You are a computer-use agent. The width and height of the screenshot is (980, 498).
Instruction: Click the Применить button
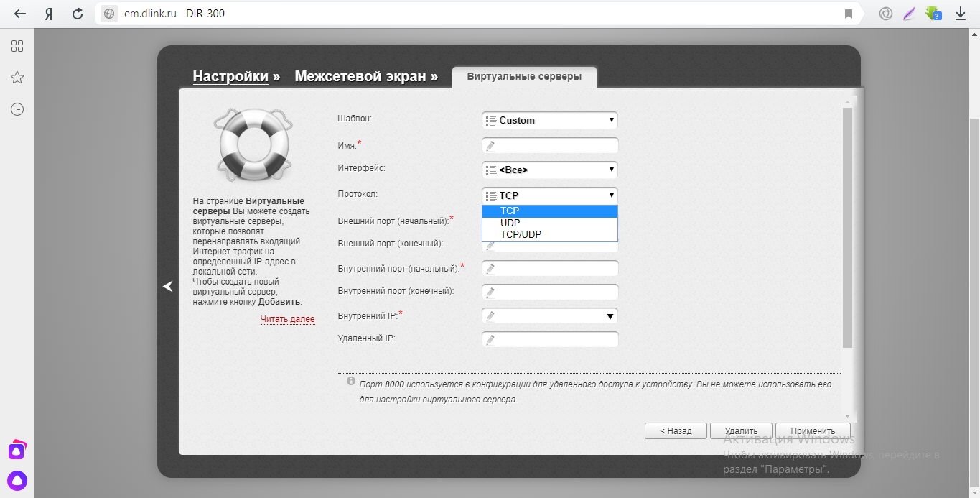813,431
